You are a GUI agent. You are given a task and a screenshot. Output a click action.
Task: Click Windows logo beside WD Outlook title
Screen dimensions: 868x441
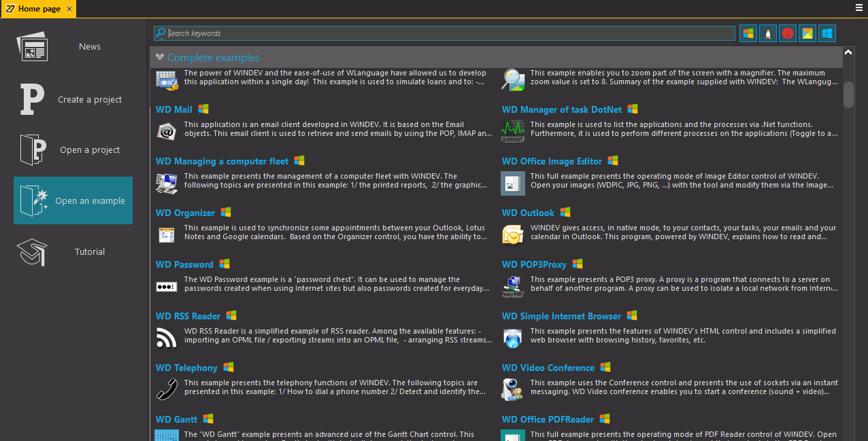pyautogui.click(x=565, y=212)
